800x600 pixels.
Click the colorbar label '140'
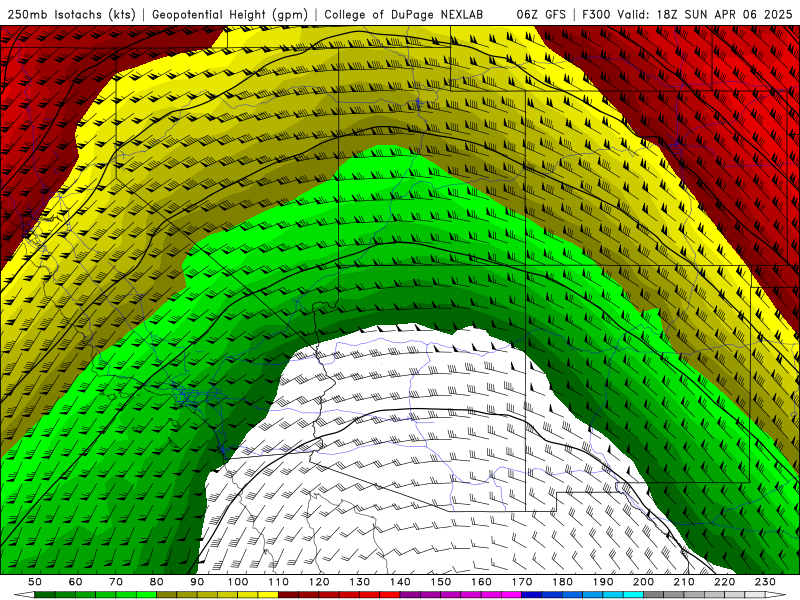point(401,582)
